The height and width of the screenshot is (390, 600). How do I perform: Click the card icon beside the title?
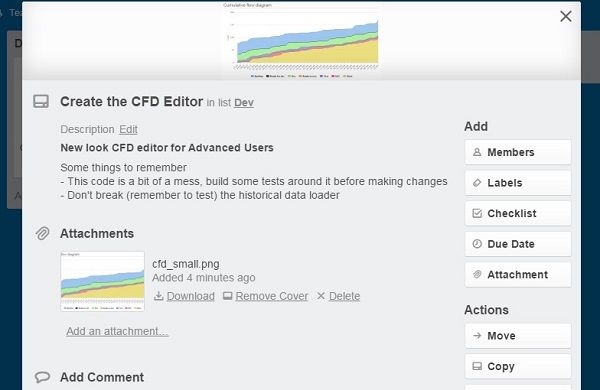coord(41,102)
